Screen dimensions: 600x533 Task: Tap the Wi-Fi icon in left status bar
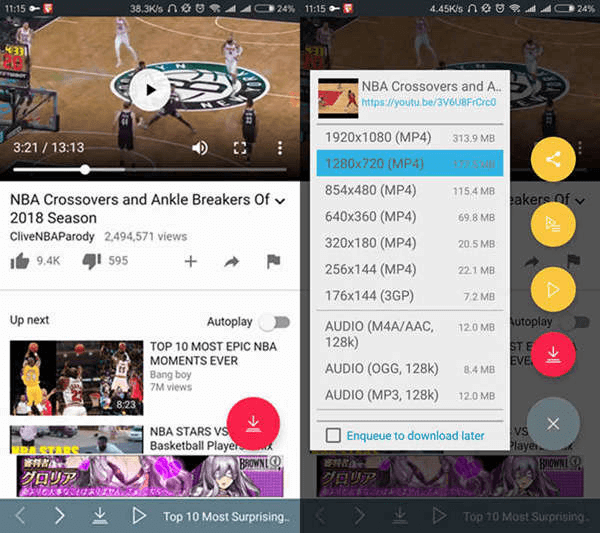(x=215, y=8)
